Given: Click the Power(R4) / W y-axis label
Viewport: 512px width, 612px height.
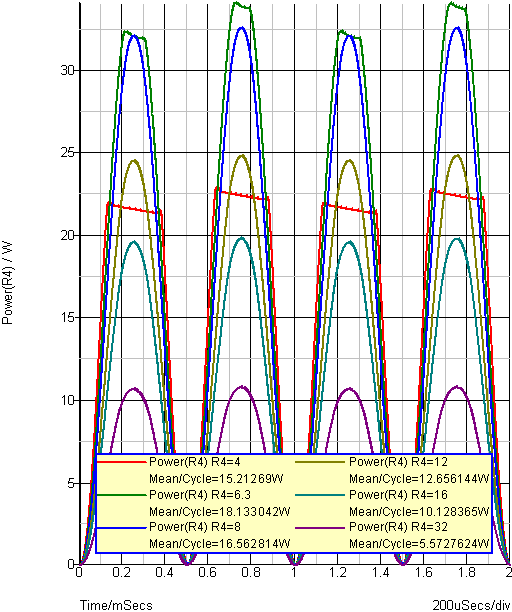Looking at the screenshot, I should pyautogui.click(x=7, y=283).
